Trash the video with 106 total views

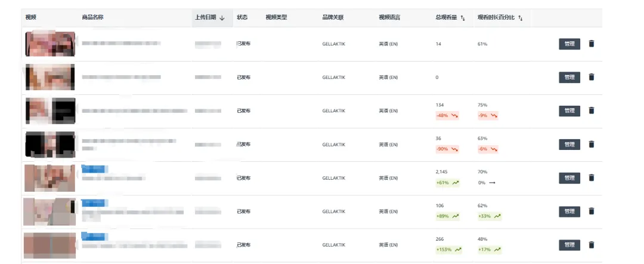pyautogui.click(x=592, y=211)
